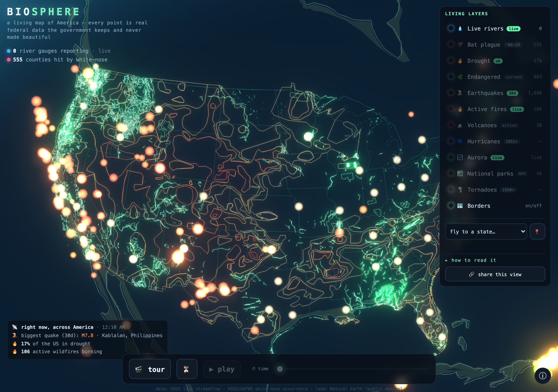Click '17% of the US in drought'

coord(56,344)
